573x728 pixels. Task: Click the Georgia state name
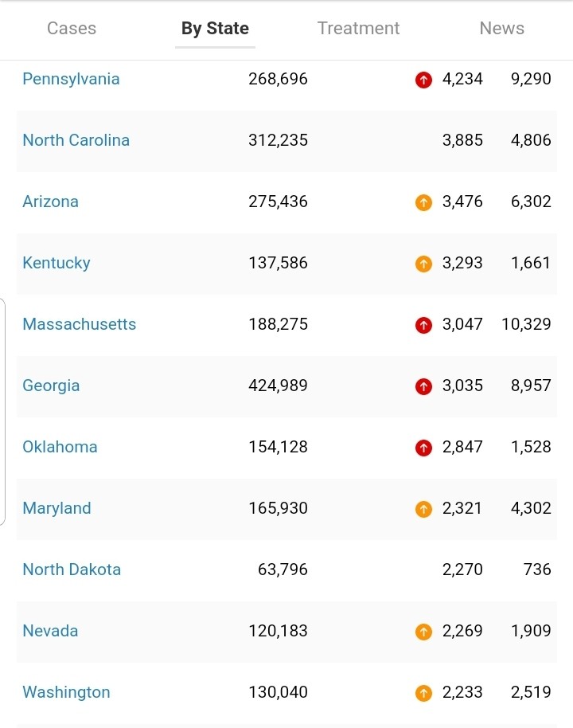click(x=51, y=386)
